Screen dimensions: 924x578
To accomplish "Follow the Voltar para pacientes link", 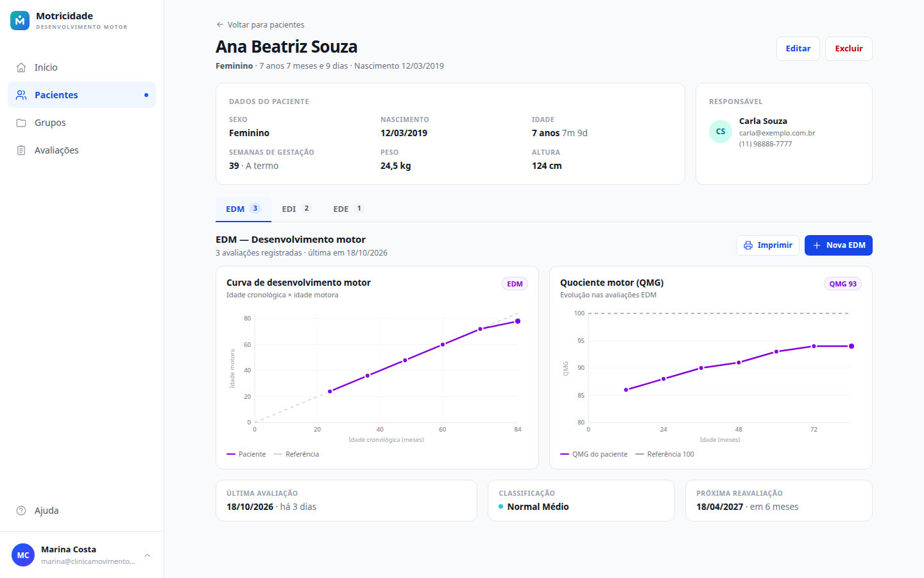I will [x=260, y=25].
